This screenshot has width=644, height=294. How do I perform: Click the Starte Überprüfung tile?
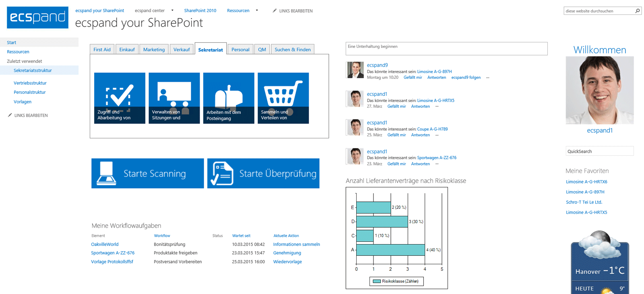(x=263, y=173)
